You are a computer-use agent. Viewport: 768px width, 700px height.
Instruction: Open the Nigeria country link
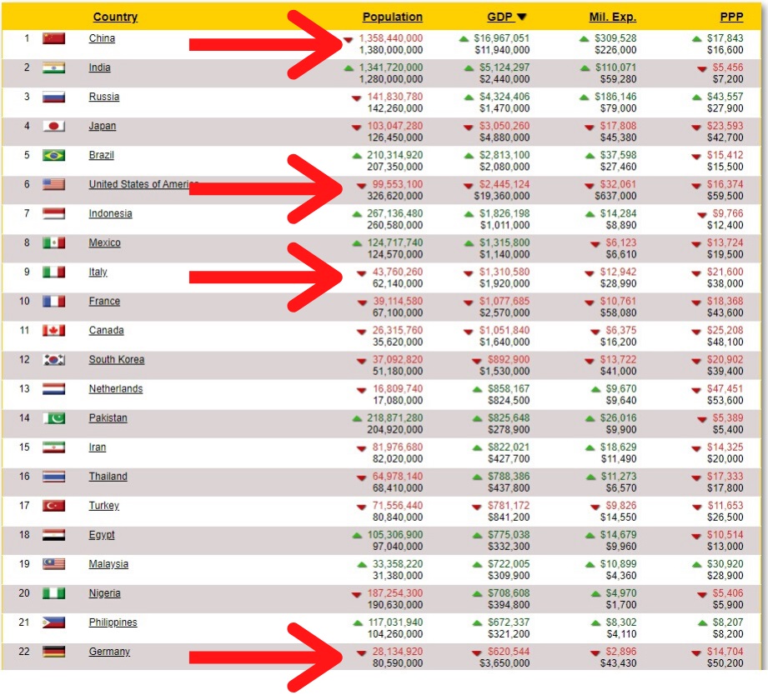104,593
